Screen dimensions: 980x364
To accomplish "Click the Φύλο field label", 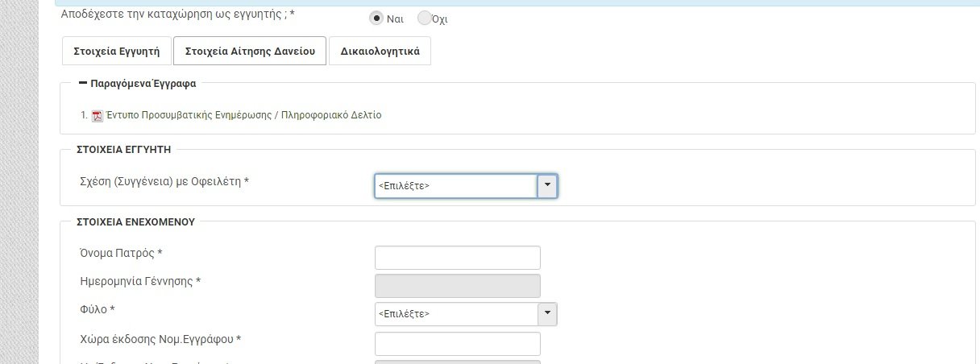I will [x=98, y=310].
